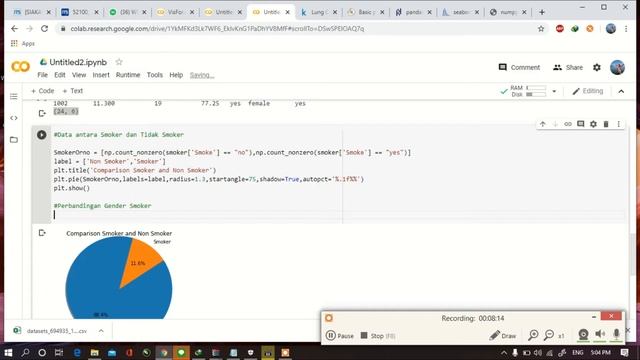Open the code snippets sidebar icon
640x360 pixels.
[x=14, y=118]
